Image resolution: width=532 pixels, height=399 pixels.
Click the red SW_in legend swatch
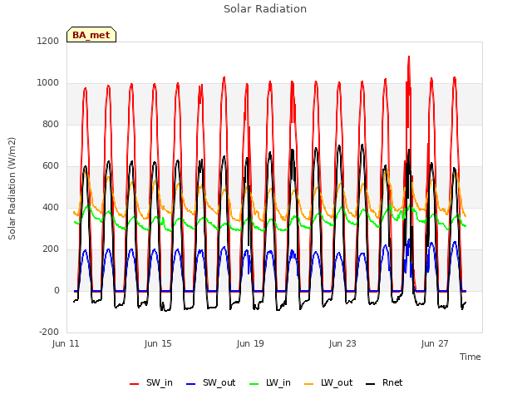pyautogui.click(x=135, y=384)
